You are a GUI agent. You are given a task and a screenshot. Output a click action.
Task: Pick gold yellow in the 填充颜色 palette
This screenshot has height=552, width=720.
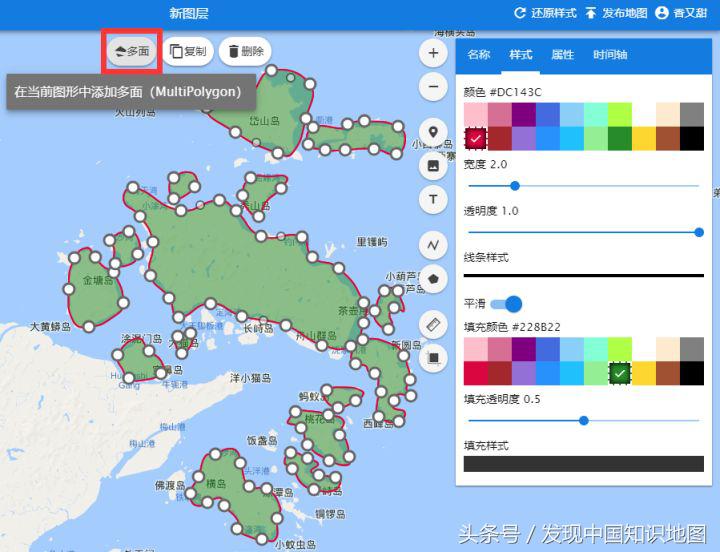point(644,373)
